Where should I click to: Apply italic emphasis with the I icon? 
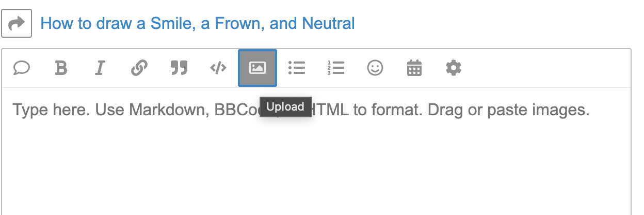tap(100, 68)
